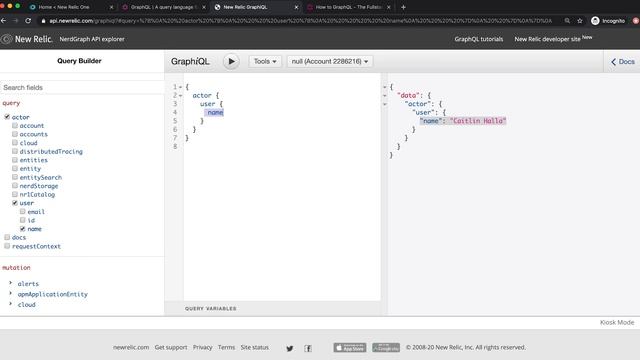This screenshot has height=360, width=640.
Task: Expand the apmApplicationEntity mutation
Action: coord(11,293)
